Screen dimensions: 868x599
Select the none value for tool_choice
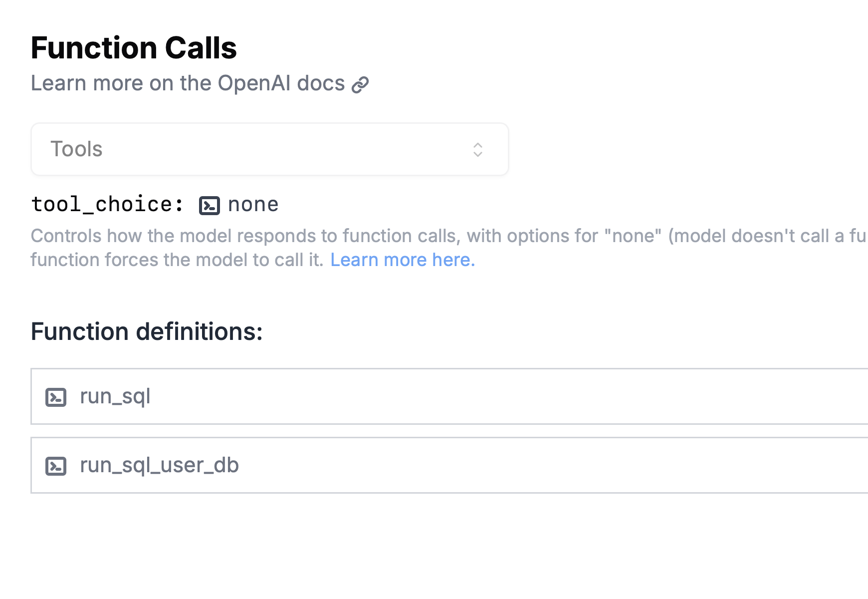253,204
